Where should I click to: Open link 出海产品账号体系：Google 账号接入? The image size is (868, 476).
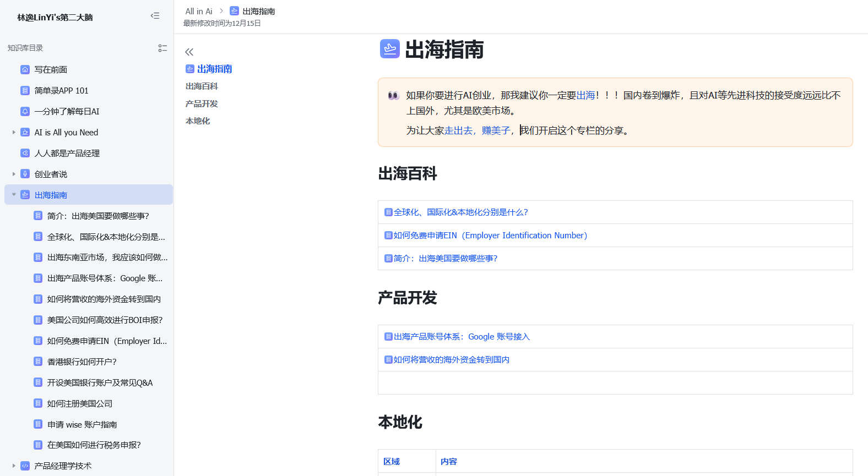click(462, 337)
